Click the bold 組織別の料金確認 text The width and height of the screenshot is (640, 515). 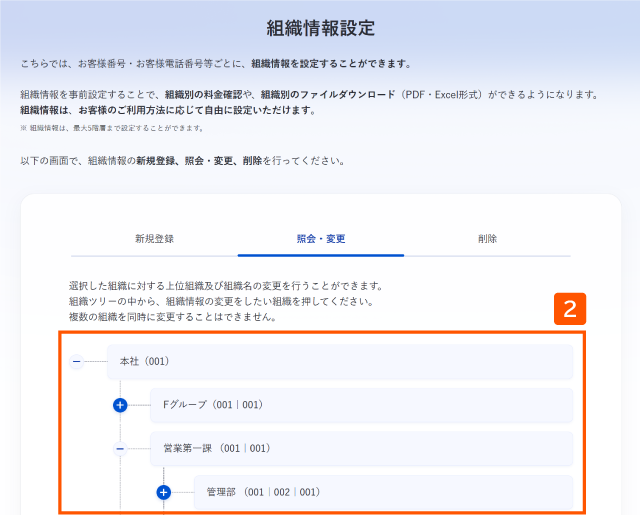[204, 95]
